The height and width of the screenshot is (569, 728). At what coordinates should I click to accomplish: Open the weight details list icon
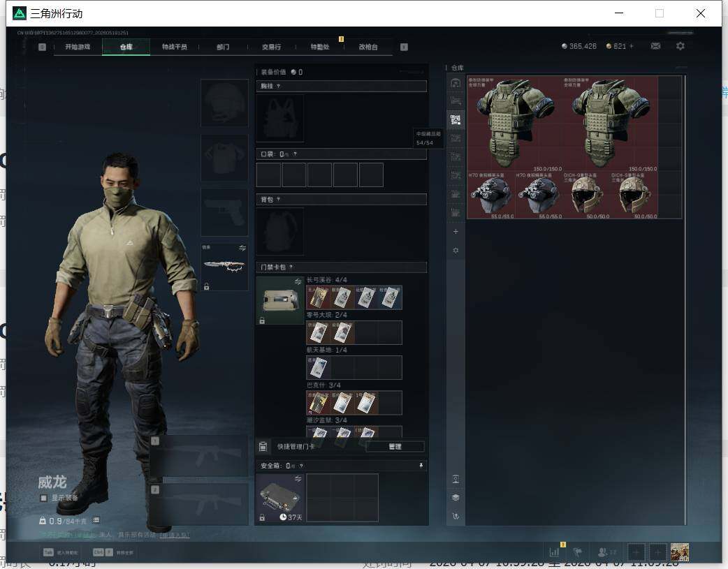coord(96,520)
